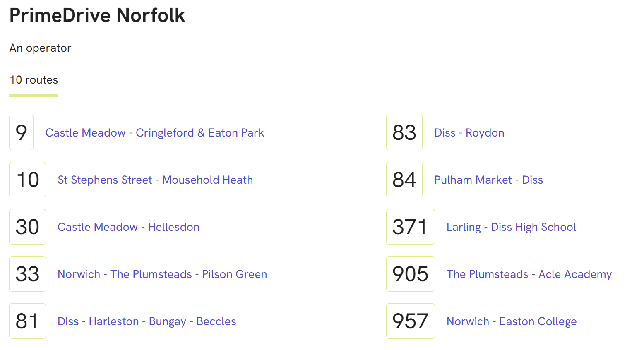Open the Diss - Roydon route

point(469,133)
